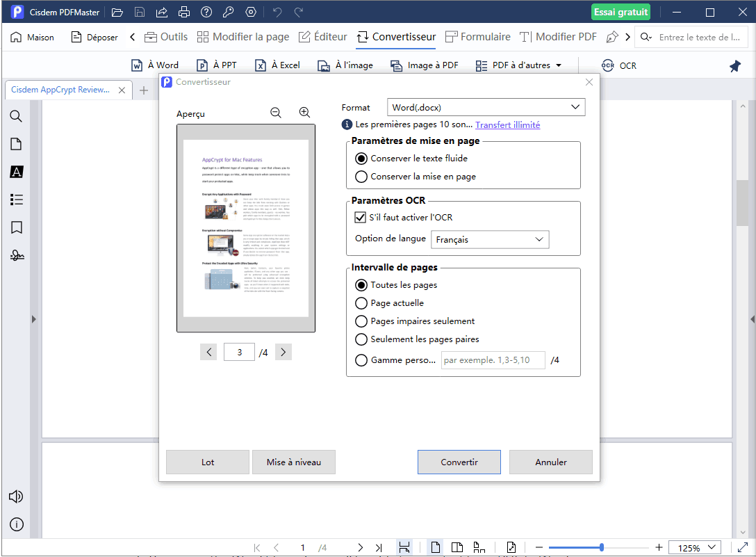Click the Convertir button
Viewport: 756px width, 557px height.
[x=459, y=462]
